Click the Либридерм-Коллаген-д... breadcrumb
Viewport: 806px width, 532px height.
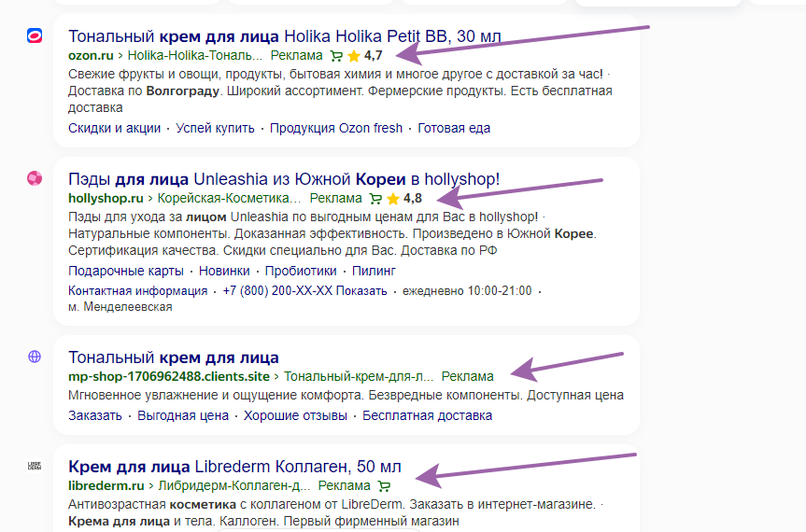coord(234,485)
